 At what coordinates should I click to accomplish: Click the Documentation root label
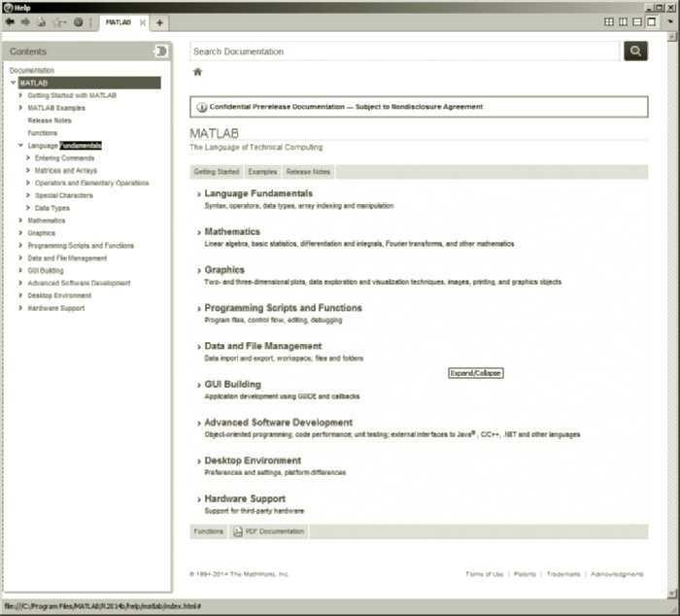pyautogui.click(x=32, y=70)
